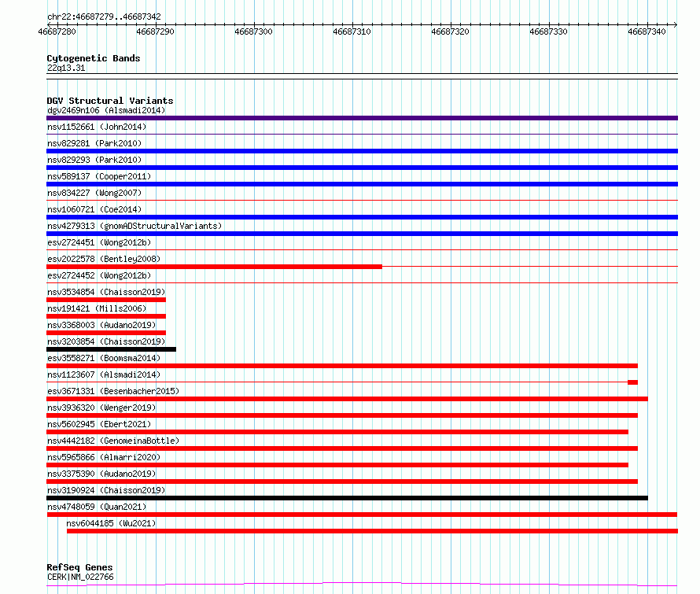Screen dimensions: 700x594
Task: Select the blue nsv4279313 variant bar
Action: [x=362, y=234]
